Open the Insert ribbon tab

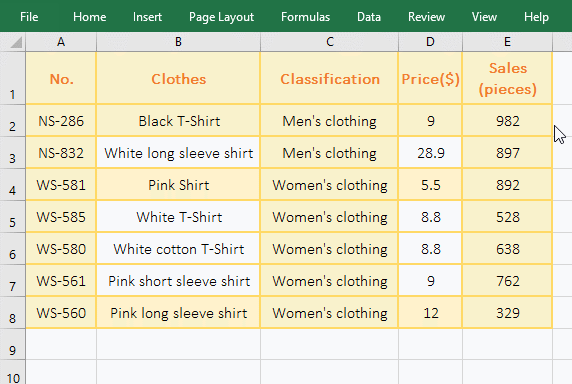pos(147,17)
